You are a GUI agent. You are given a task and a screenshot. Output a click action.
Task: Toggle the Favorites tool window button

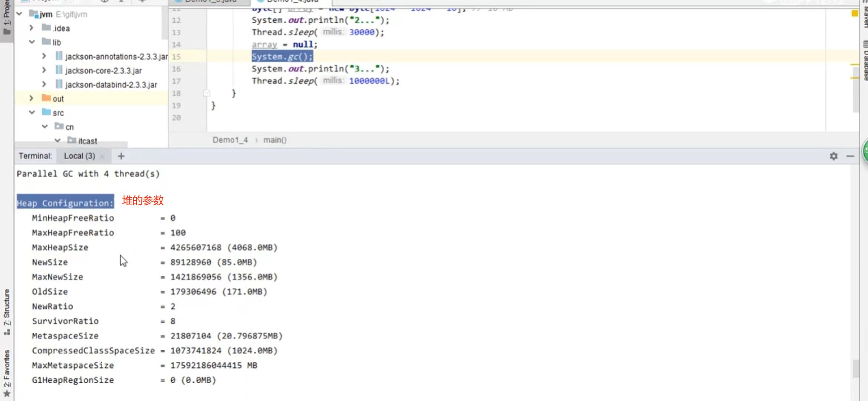[7, 372]
